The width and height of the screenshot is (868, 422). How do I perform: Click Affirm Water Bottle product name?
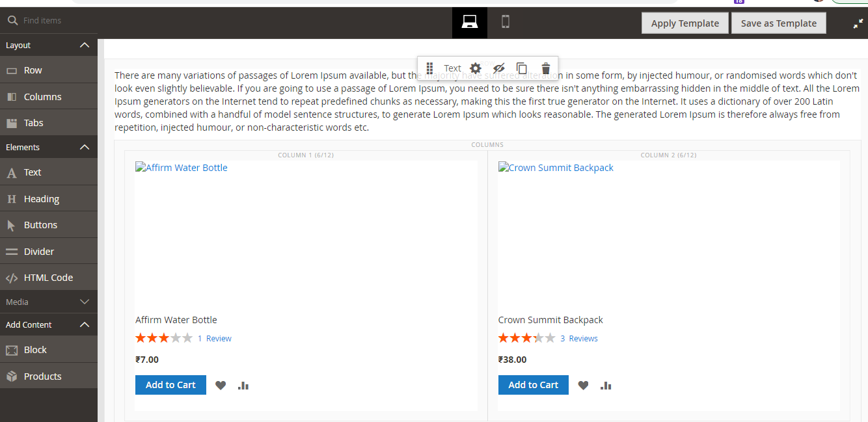[176, 320]
